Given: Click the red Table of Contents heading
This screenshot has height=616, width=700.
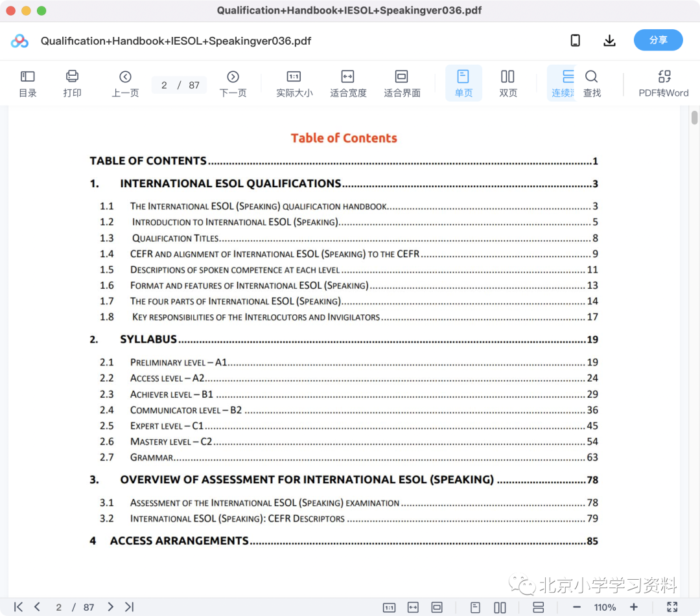Looking at the screenshot, I should click(x=344, y=138).
